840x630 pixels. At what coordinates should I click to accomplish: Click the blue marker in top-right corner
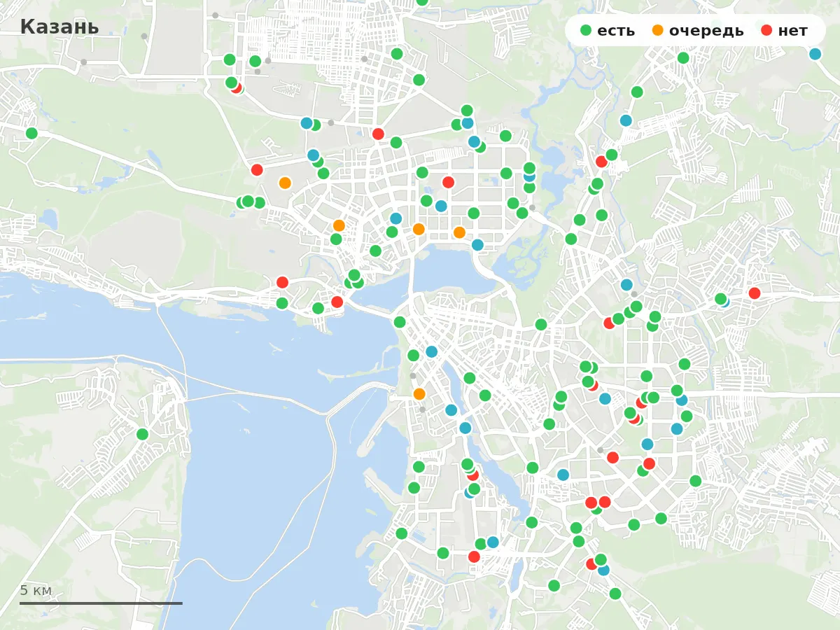(815, 54)
